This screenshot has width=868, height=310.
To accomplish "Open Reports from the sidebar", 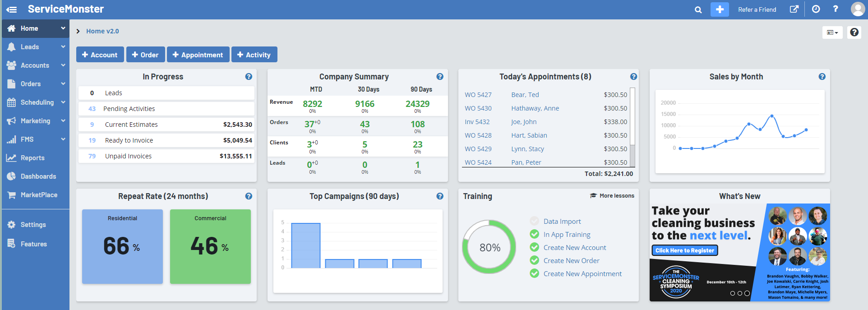I will tap(32, 158).
